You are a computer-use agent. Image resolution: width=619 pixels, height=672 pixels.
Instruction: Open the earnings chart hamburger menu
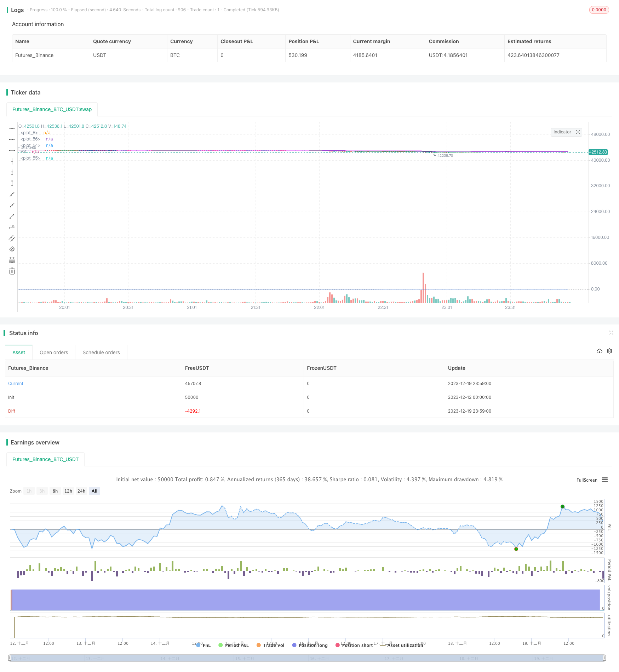tap(605, 480)
